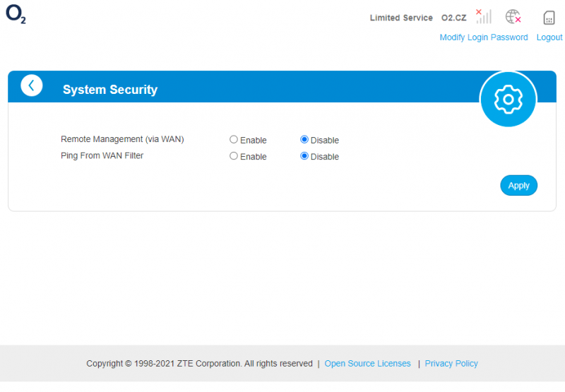Log out via the Logout link
The image size is (565, 392).
tap(549, 37)
